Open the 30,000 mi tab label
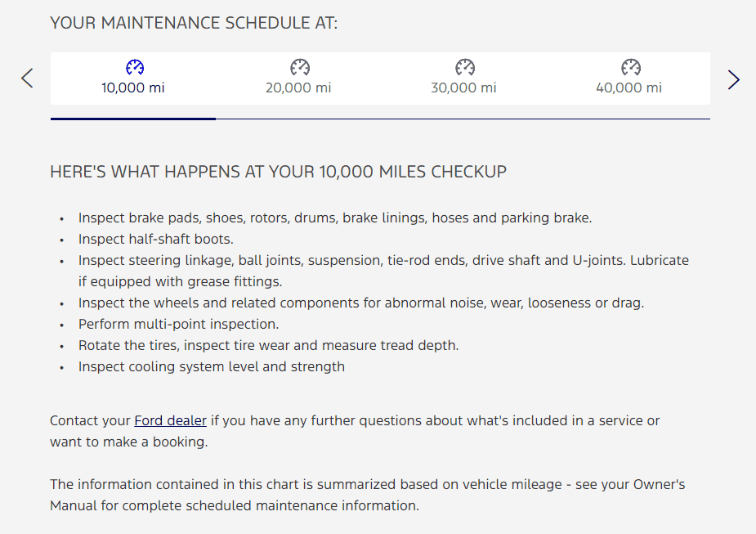 463,88
